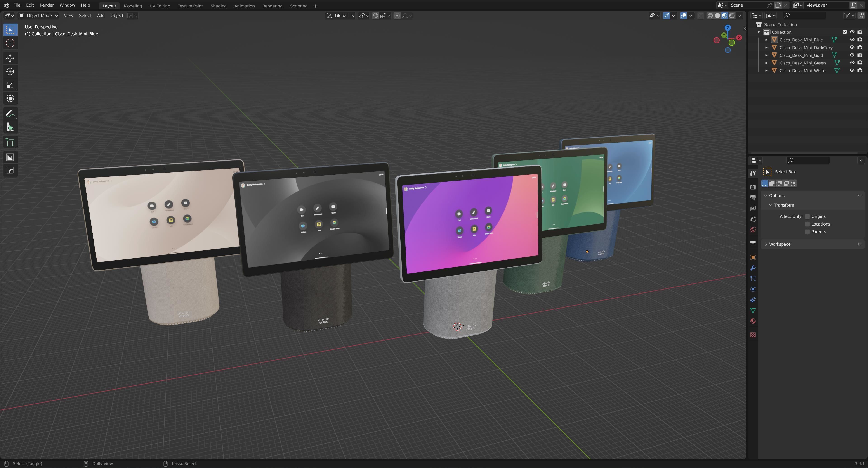Screen dimensions: 868x468
Task: Open the Modifier properties wrench tab
Action: [753, 268]
